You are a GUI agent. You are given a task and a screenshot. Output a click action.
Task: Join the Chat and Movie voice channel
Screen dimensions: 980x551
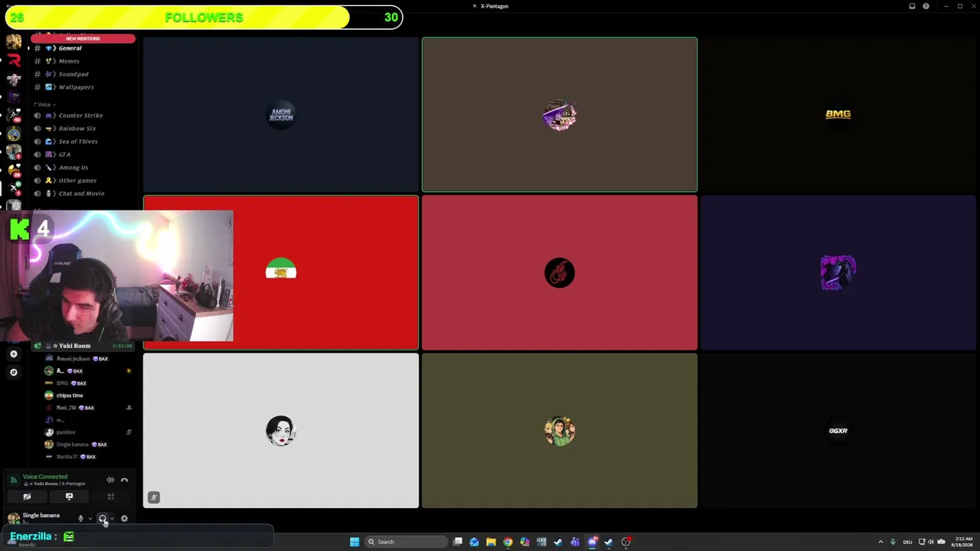click(83, 194)
